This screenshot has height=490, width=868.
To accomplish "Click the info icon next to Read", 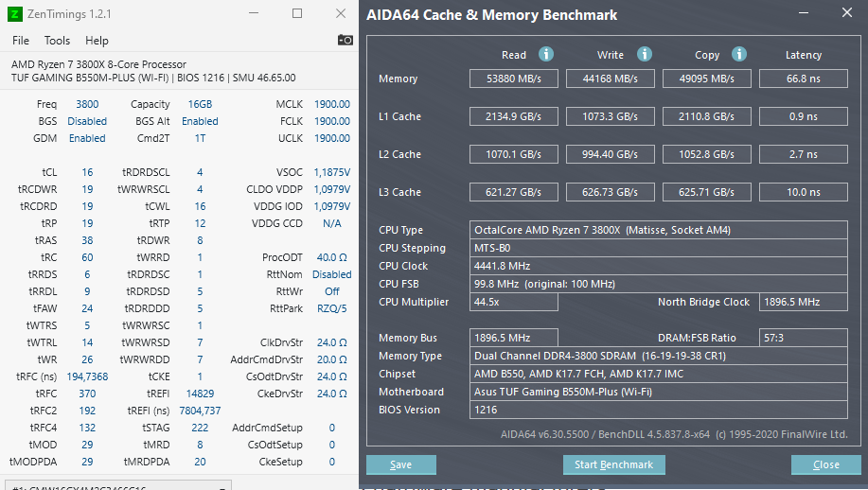I will click(546, 54).
